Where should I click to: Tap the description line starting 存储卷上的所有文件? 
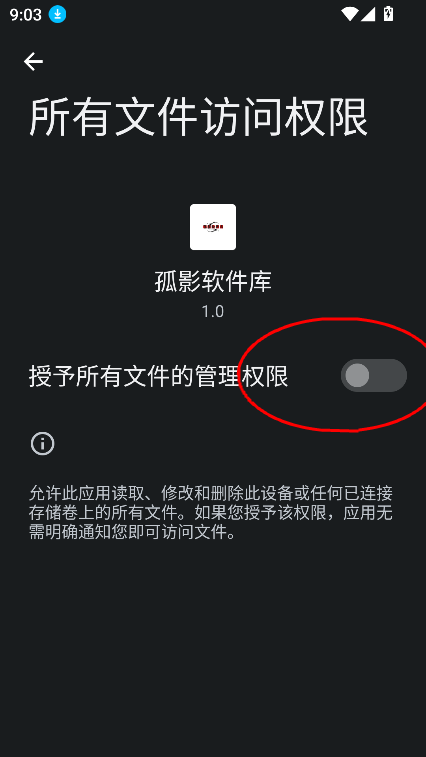[x=211, y=513]
